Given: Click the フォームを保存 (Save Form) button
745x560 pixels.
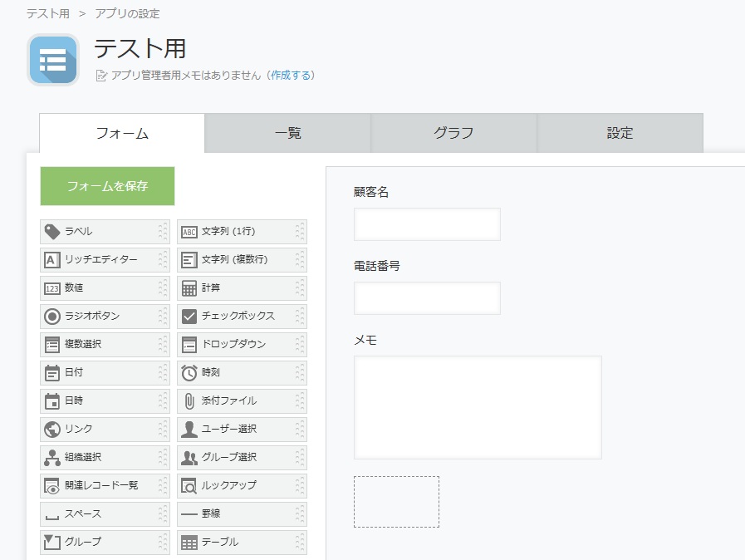Looking at the screenshot, I should (x=106, y=186).
